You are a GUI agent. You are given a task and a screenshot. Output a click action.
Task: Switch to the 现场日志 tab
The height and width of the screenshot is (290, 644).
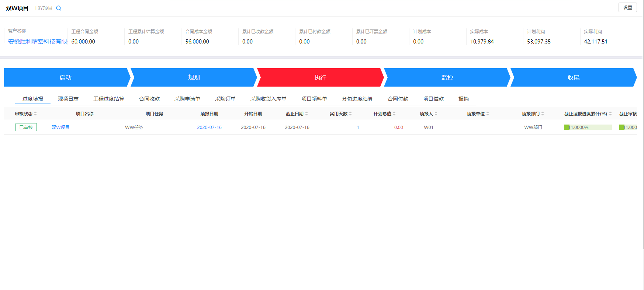[68, 99]
